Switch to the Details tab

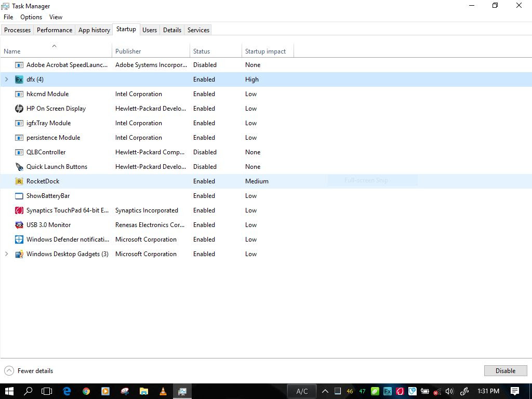(x=172, y=30)
